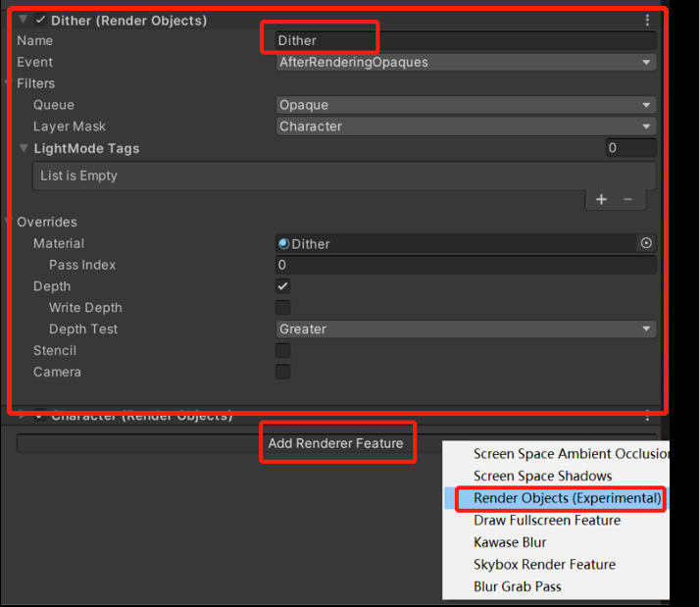Open the Dither feature three-dot options menu
Screen dimensions: 700x607
pyautogui.click(x=647, y=20)
